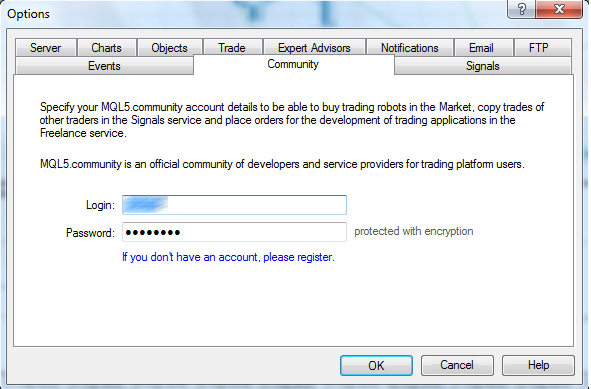Click the Cancel button
Image resolution: width=591 pixels, height=389 pixels.
[457, 365]
